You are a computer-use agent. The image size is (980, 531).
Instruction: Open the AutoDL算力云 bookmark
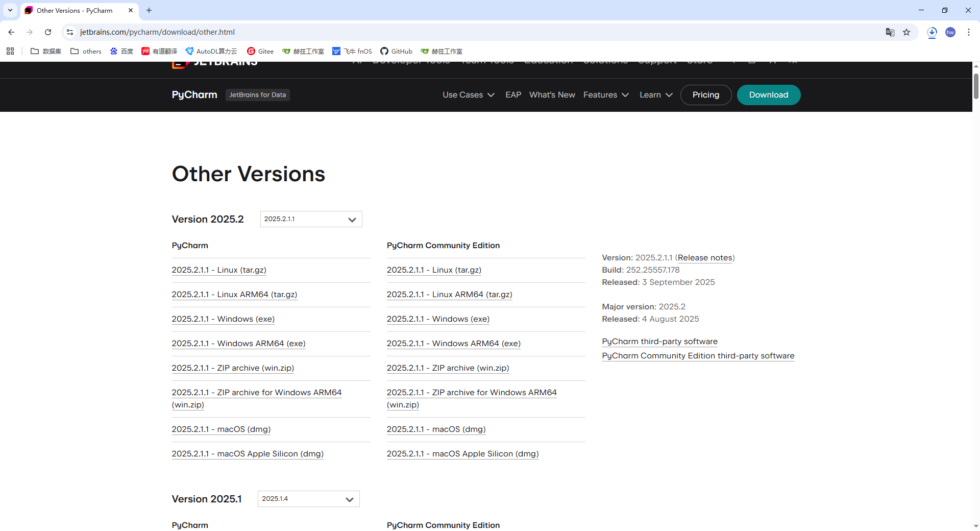[211, 51]
